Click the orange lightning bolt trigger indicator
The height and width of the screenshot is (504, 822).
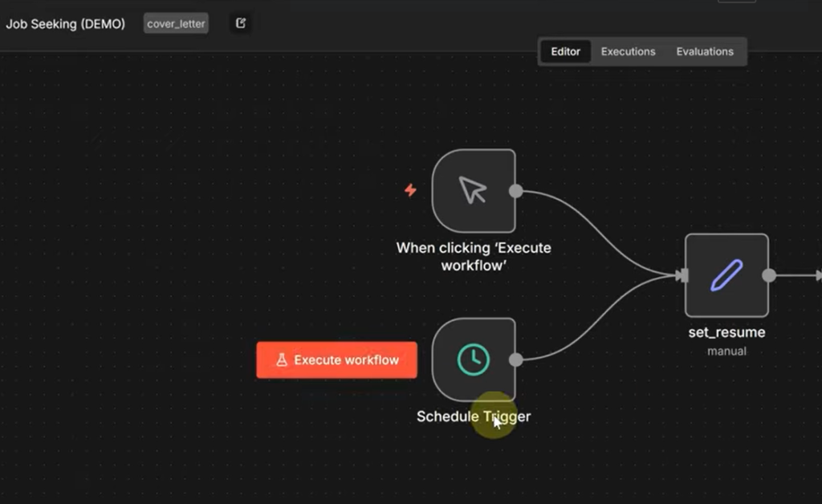(410, 190)
